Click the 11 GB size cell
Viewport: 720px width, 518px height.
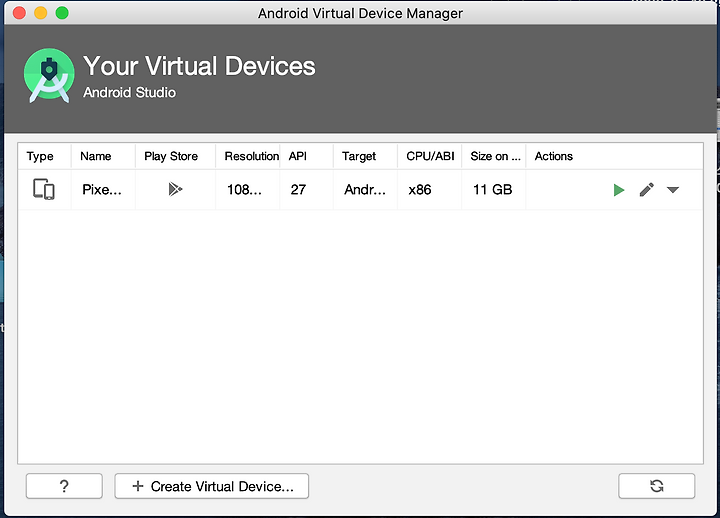[494, 190]
